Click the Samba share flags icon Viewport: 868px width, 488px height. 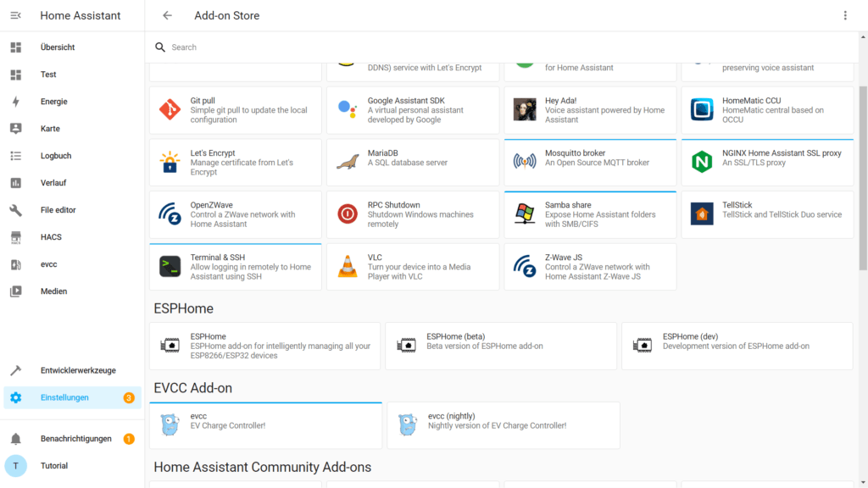[x=526, y=213]
